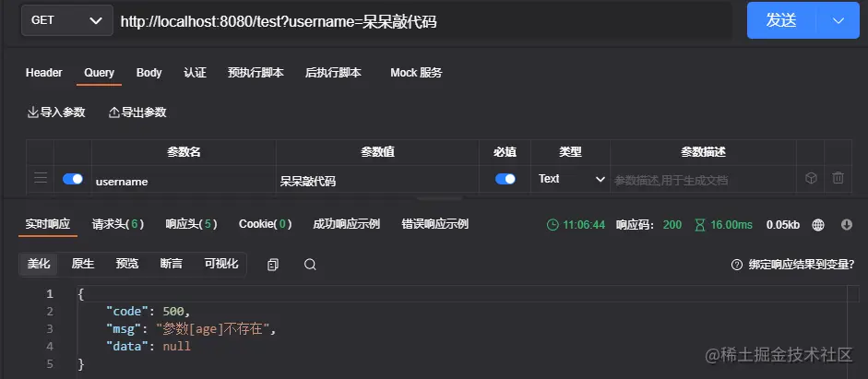
Task: Click the username parameter name field
Action: tap(184, 181)
